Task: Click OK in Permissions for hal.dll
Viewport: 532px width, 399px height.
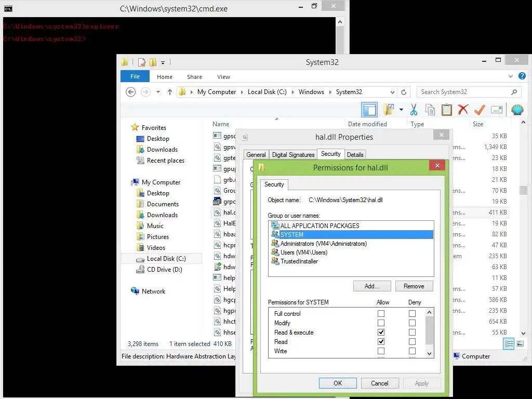Action: point(338,383)
